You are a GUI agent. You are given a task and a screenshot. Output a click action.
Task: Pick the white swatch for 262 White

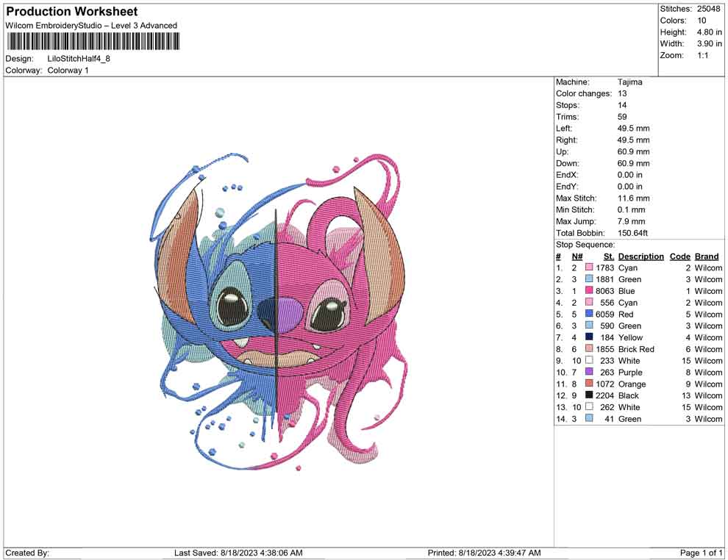(589, 406)
